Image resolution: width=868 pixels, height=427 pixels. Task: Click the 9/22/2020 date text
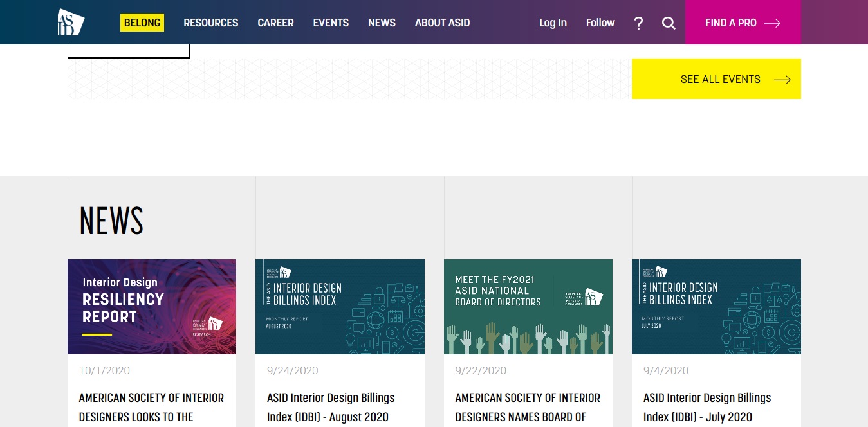[481, 370]
